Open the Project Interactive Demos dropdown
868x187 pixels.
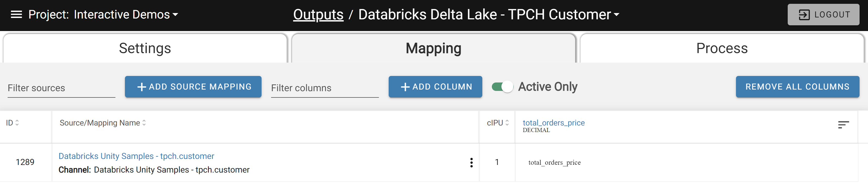[103, 14]
